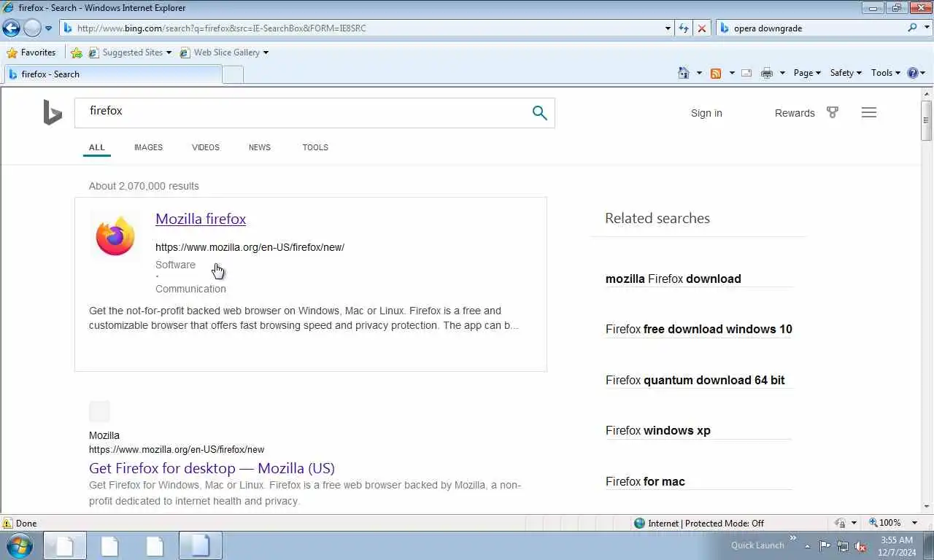
Task: Click the taskbar clock showing 3:55 AM
Action: tap(896, 545)
